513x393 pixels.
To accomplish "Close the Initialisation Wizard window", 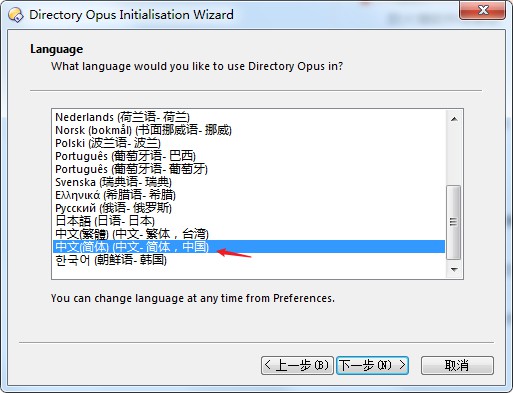I will click(482, 10).
